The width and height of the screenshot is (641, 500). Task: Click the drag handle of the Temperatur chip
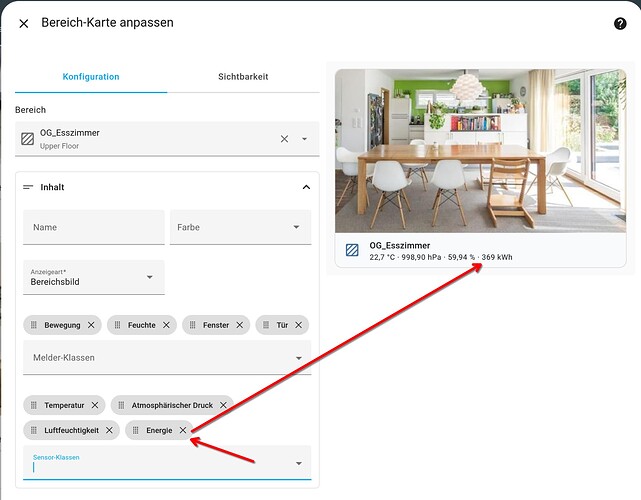coord(34,405)
